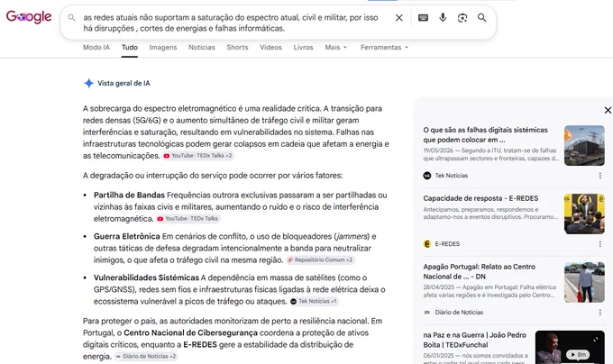This screenshot has height=364, width=613.
Task: Open 'O que são as falhas digitais sistémicas' article
Action: coord(485,135)
